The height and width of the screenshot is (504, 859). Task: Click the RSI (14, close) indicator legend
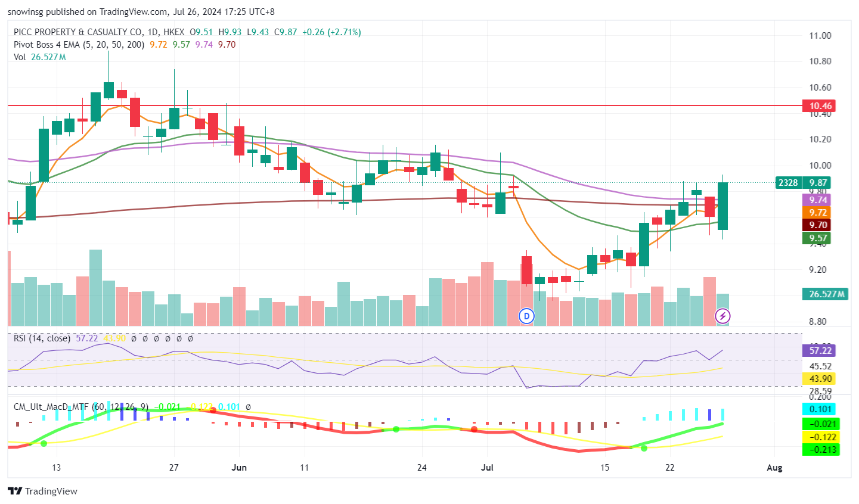42,338
